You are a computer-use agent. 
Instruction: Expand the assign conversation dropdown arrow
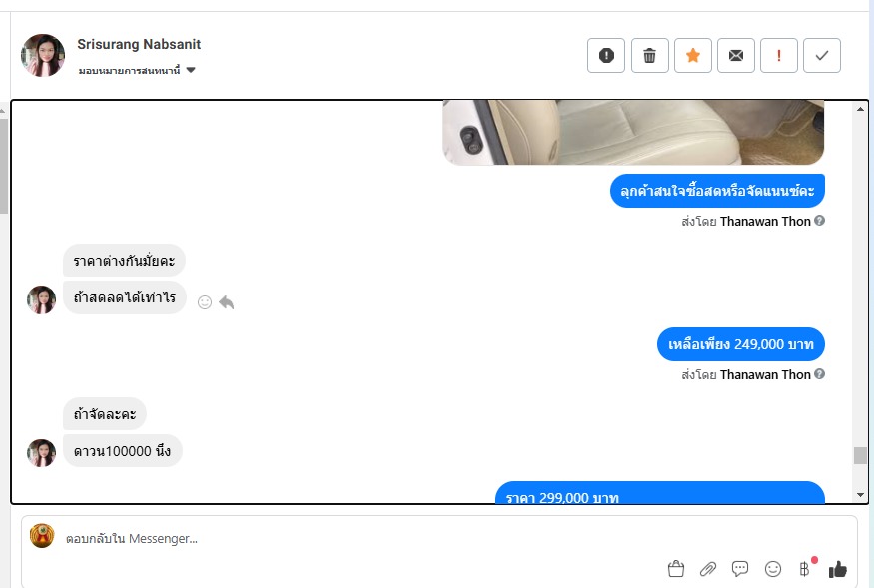coord(191,70)
